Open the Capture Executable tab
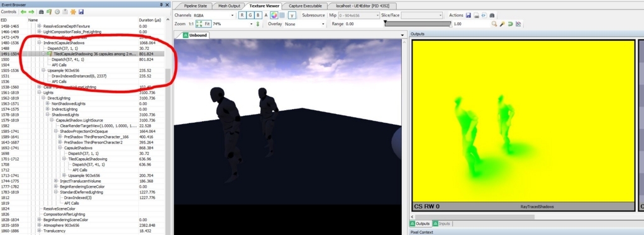 click(x=305, y=6)
